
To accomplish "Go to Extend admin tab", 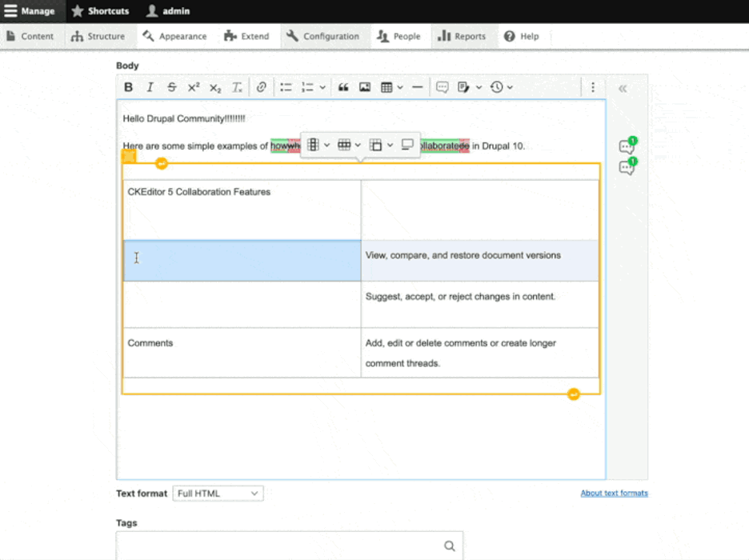I will (x=246, y=36).
